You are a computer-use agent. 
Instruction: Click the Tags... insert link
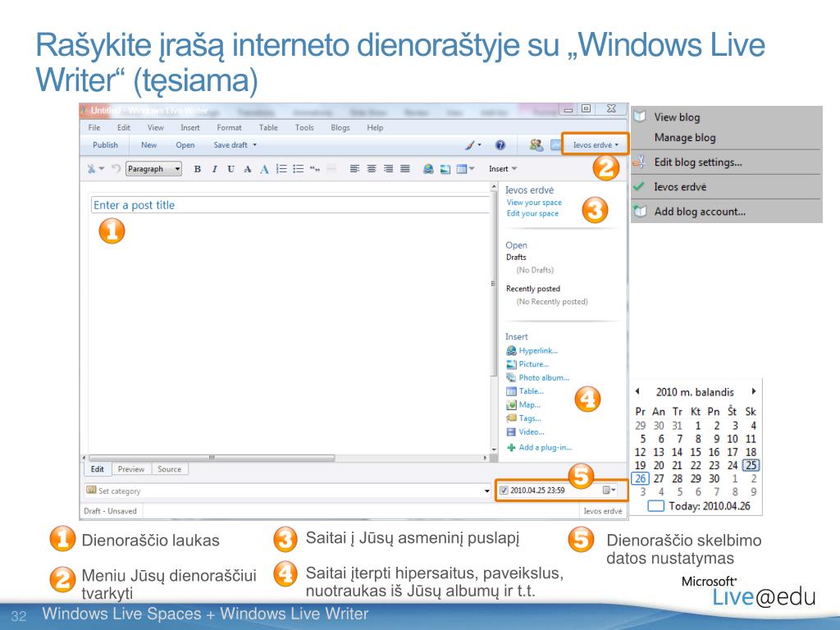coord(530,418)
